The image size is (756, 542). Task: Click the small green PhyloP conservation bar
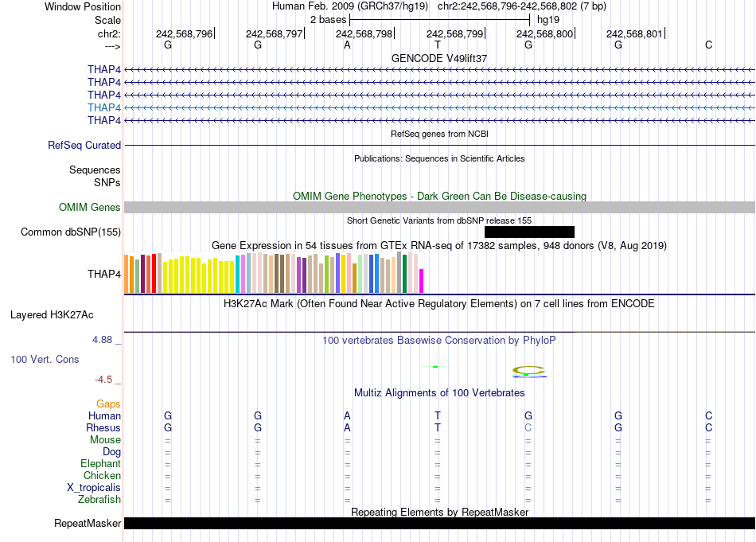(x=435, y=366)
